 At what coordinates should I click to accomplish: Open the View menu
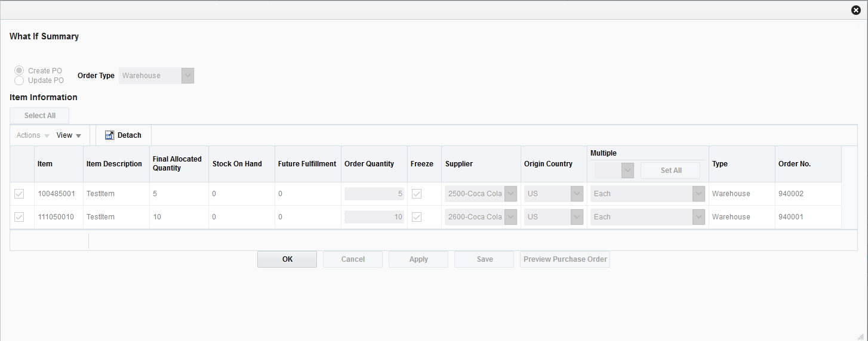click(69, 135)
